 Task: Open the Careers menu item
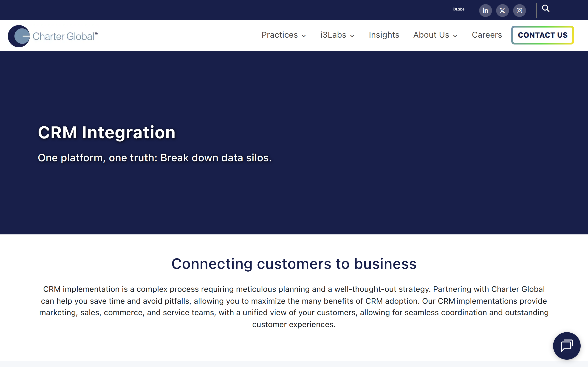pyautogui.click(x=487, y=35)
